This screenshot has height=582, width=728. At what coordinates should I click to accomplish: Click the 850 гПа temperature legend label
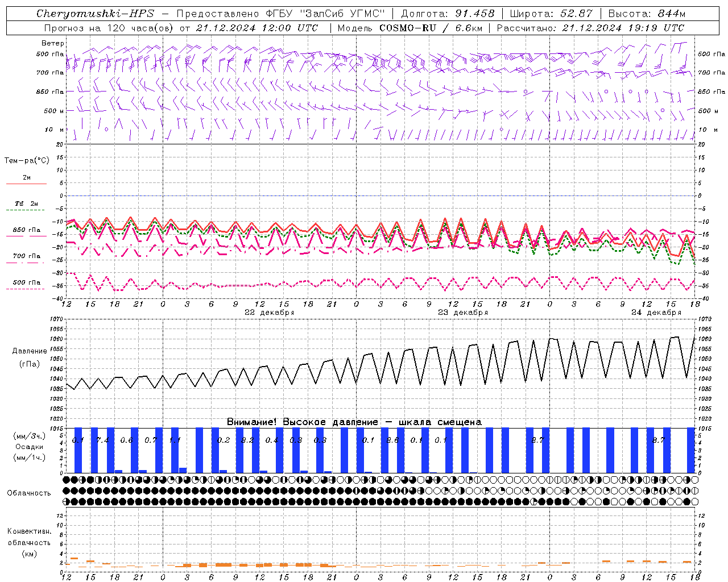pos(27,230)
